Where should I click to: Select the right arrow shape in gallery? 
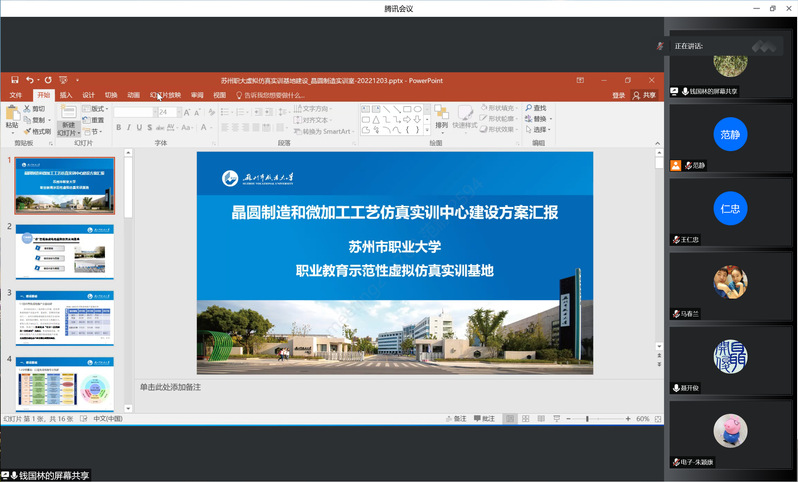407,120
